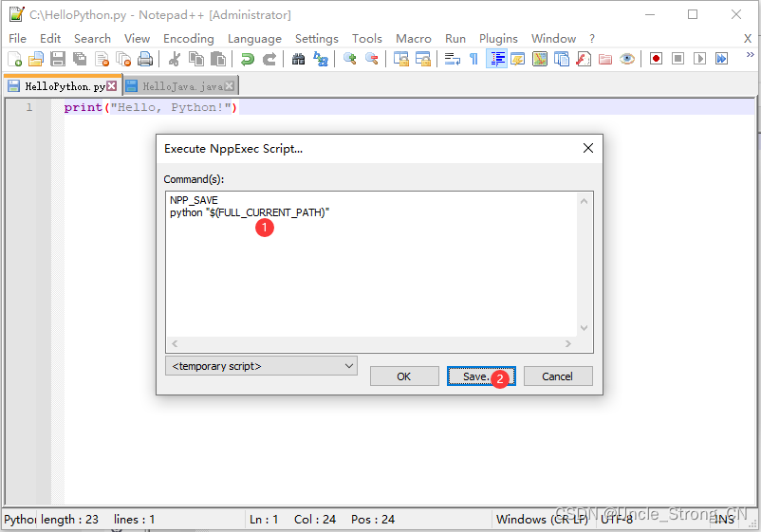
Task: Open the View menu
Action: click(137, 38)
